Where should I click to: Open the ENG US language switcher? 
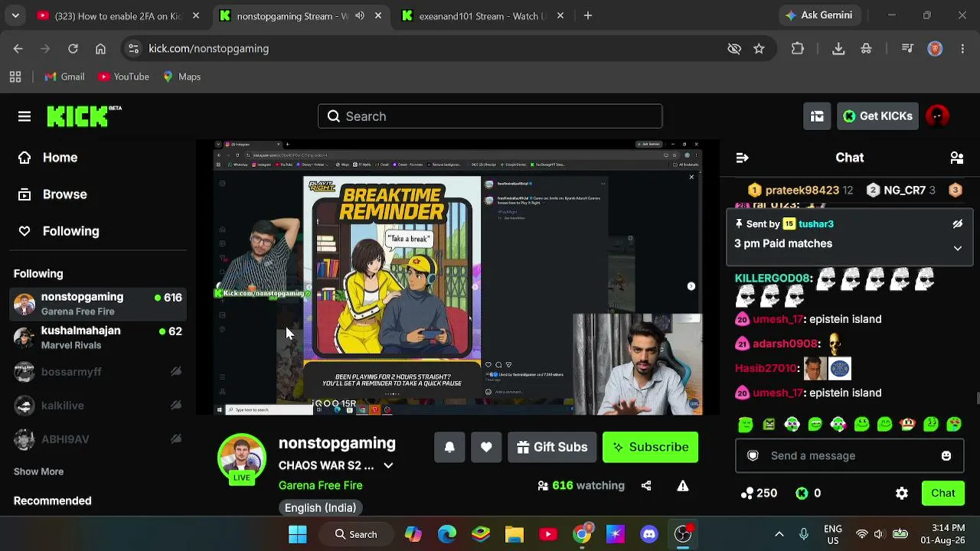pos(833,534)
